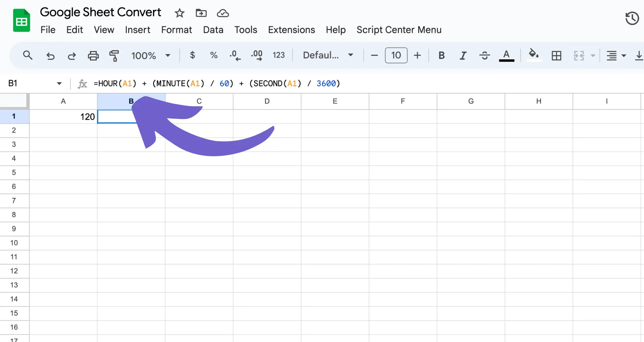Screen dimensions: 644x342
Task: Expand the merge cells dropdown arrow
Action: click(593, 56)
